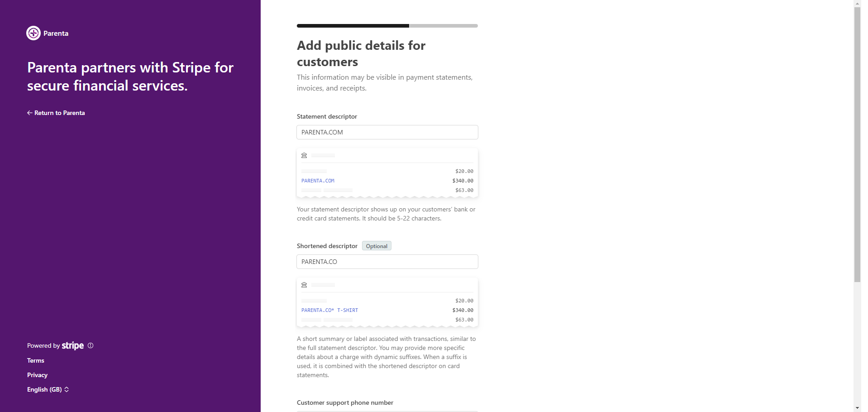868x412 pixels.
Task: Focus the Shortened descriptor input field
Action: tap(387, 262)
